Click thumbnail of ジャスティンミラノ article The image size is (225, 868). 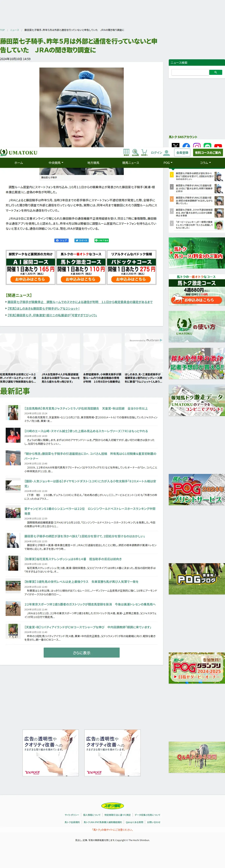[x=13, y=413]
